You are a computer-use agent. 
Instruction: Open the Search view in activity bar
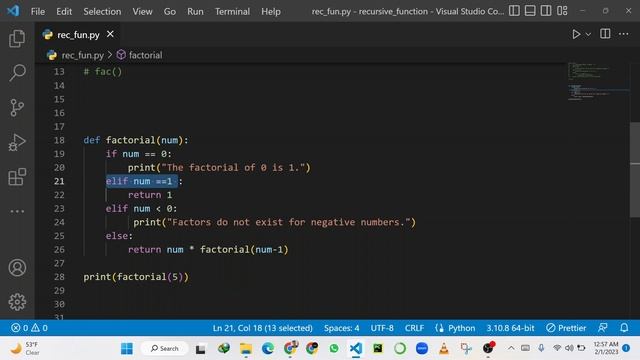point(17,73)
